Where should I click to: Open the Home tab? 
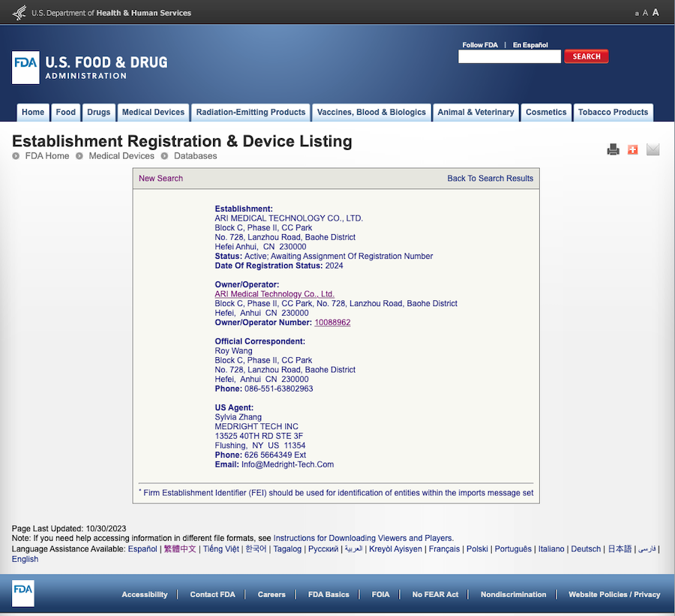[x=33, y=113]
